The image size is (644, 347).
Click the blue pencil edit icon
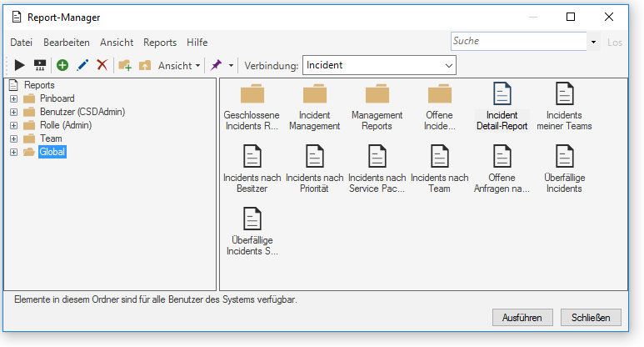click(x=82, y=65)
